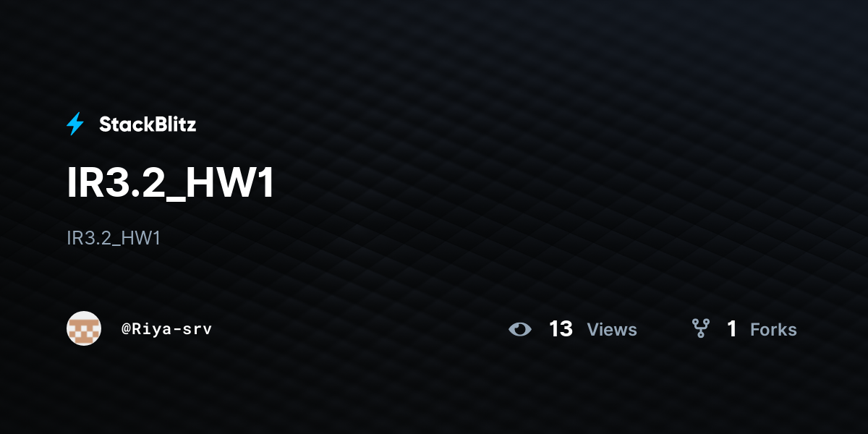The width and height of the screenshot is (868, 434).
Task: Click the StackBlitz lightning bolt logo
Action: click(x=75, y=124)
